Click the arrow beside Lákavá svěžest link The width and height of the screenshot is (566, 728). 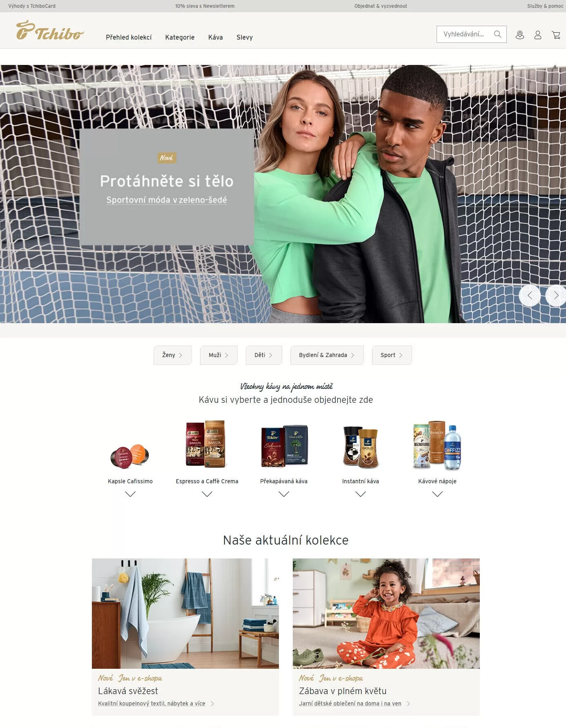(x=212, y=703)
